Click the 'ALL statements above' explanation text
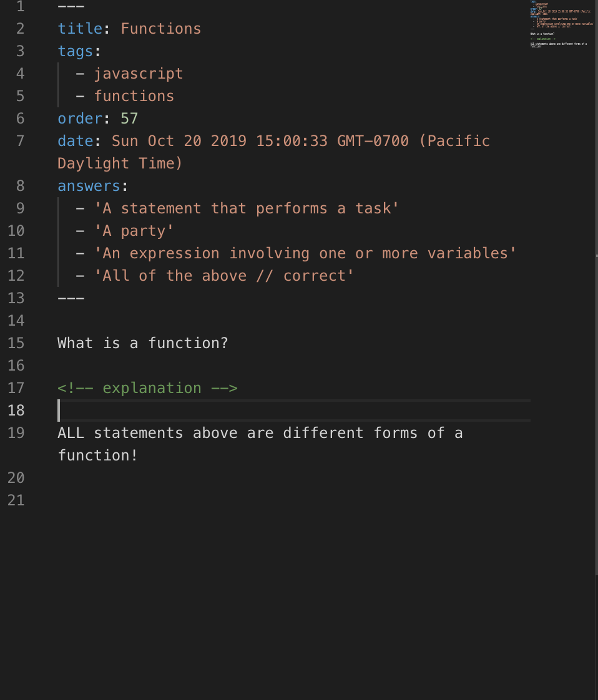This screenshot has height=700, width=598. (x=260, y=433)
